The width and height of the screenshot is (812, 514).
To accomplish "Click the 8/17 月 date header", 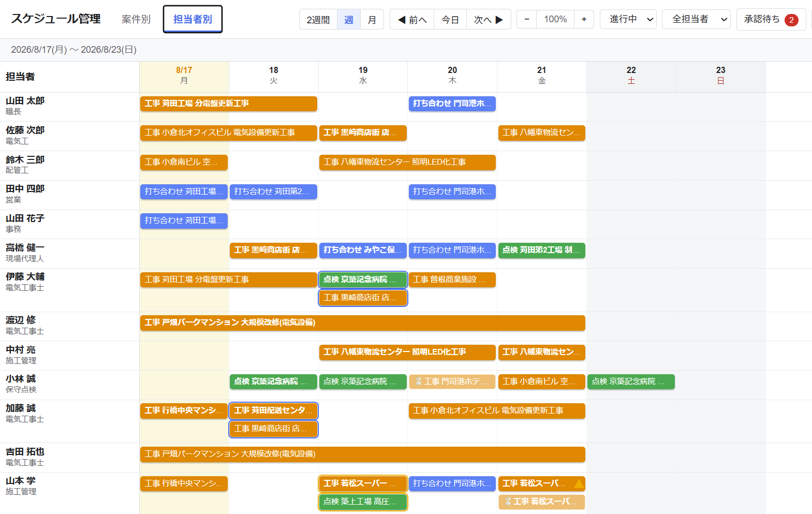I will point(184,76).
